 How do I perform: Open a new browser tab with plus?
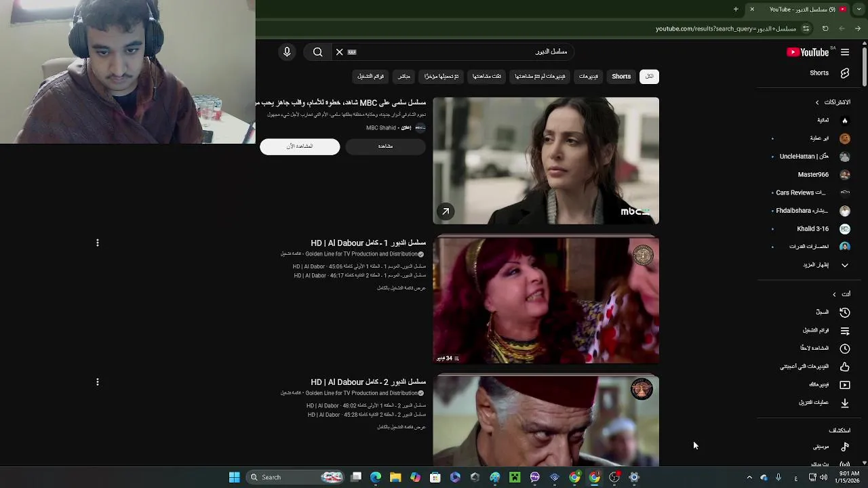pos(736,9)
